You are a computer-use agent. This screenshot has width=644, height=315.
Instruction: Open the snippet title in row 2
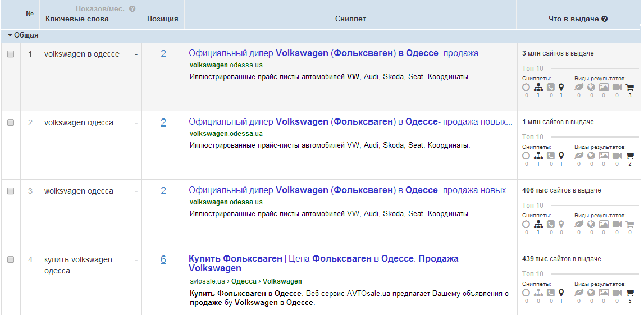point(350,122)
